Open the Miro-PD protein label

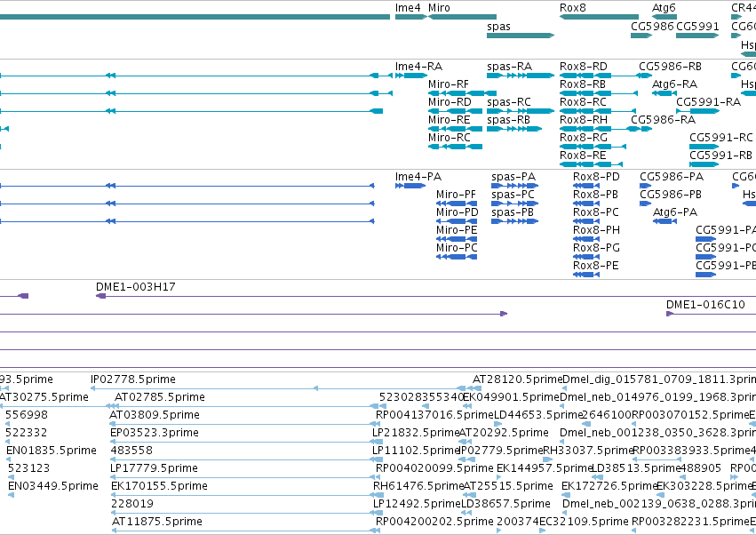[x=458, y=212]
